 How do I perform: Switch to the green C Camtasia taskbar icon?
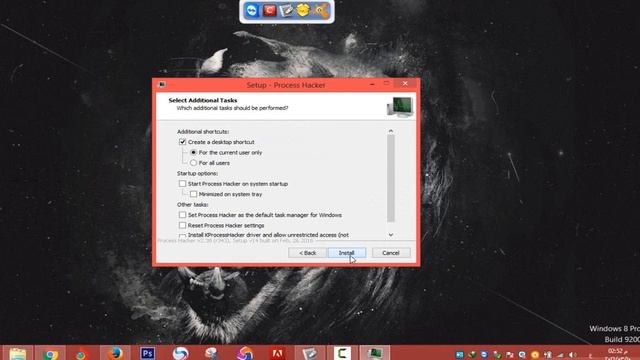tap(342, 353)
